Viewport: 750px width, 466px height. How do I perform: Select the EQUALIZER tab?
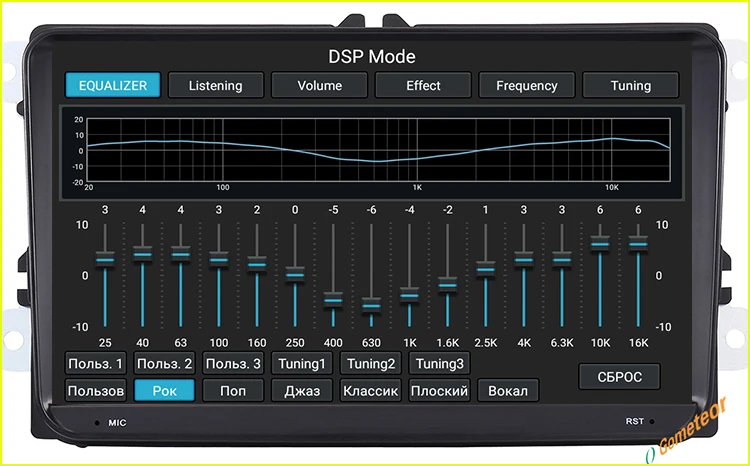coord(113,85)
